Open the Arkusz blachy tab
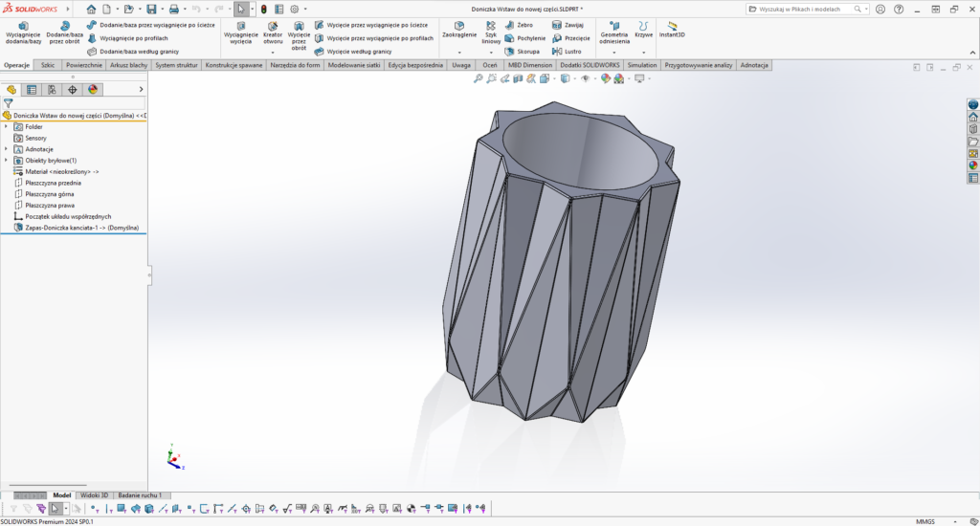The height and width of the screenshot is (526, 980). [x=126, y=65]
